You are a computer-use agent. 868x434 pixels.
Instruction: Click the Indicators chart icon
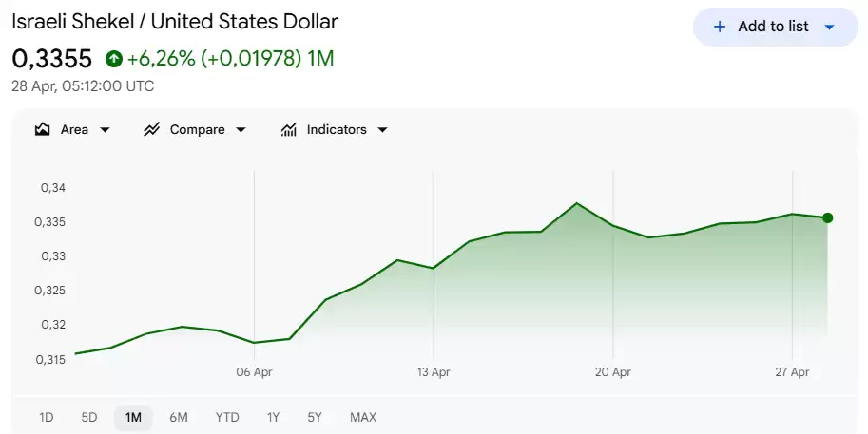click(x=289, y=130)
